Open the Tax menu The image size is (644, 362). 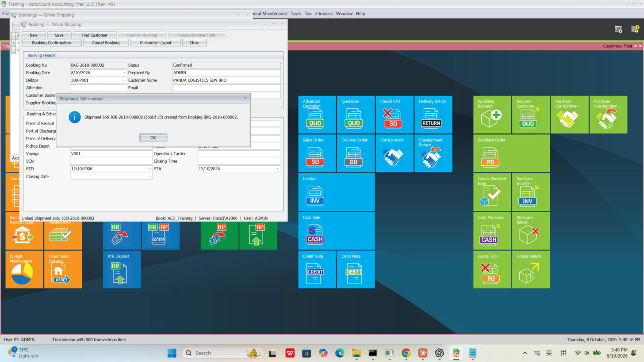click(308, 14)
